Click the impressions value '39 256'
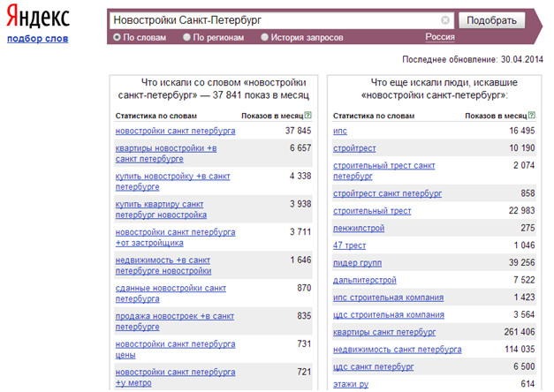Viewport: 554px width, 392px height. click(522, 262)
